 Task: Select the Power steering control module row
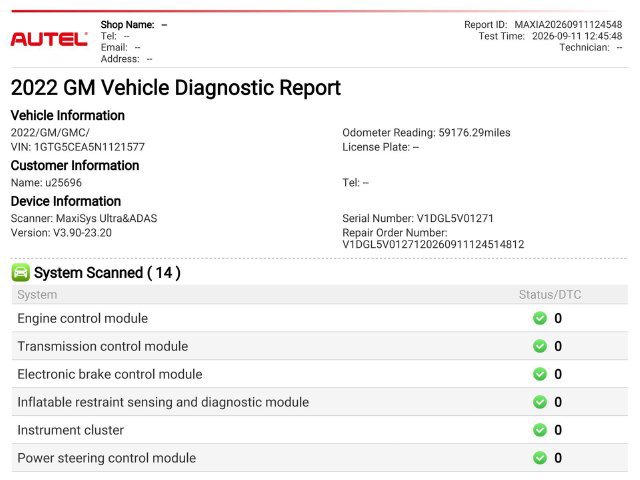(x=320, y=458)
